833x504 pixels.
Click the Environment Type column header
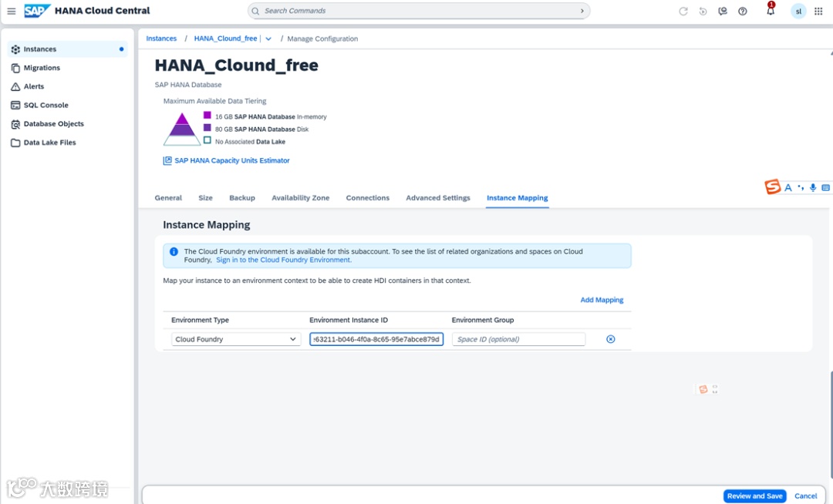(x=200, y=321)
